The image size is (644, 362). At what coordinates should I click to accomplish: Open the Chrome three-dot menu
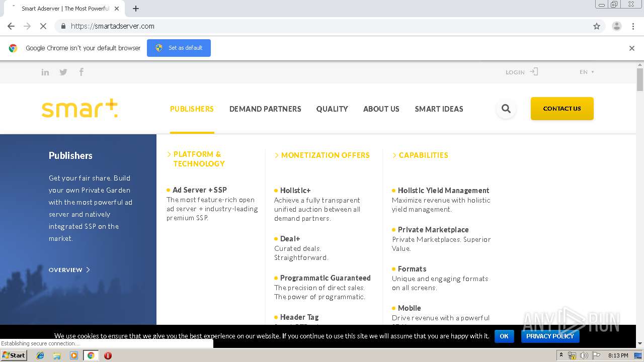pyautogui.click(x=633, y=26)
